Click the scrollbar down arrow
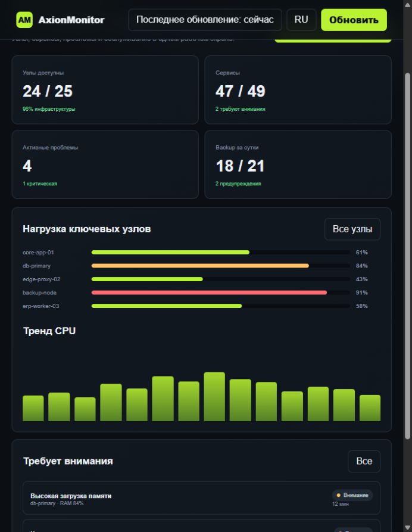The width and height of the screenshot is (412, 532). tap(408, 528)
